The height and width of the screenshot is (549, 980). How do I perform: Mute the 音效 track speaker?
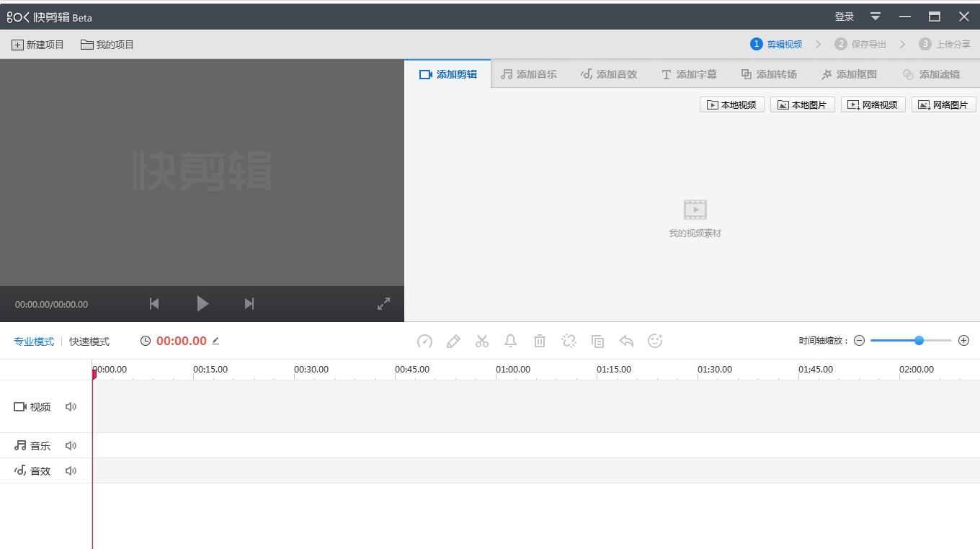[x=71, y=470]
